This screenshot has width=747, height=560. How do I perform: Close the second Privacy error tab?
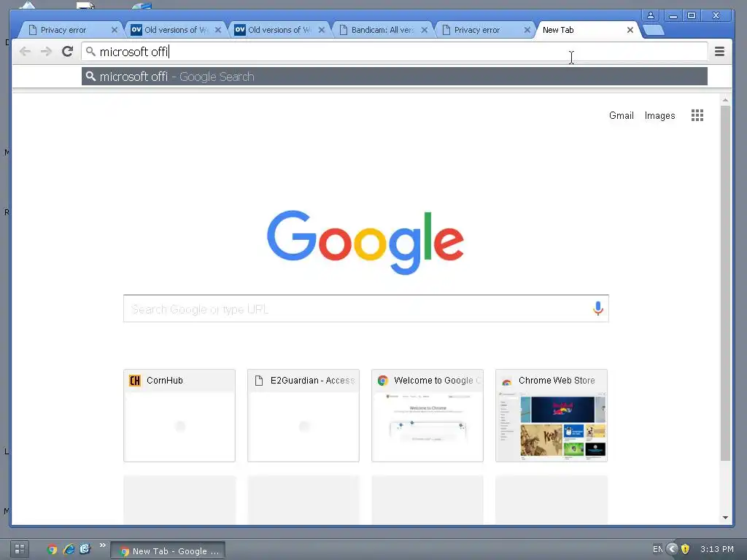coord(527,30)
